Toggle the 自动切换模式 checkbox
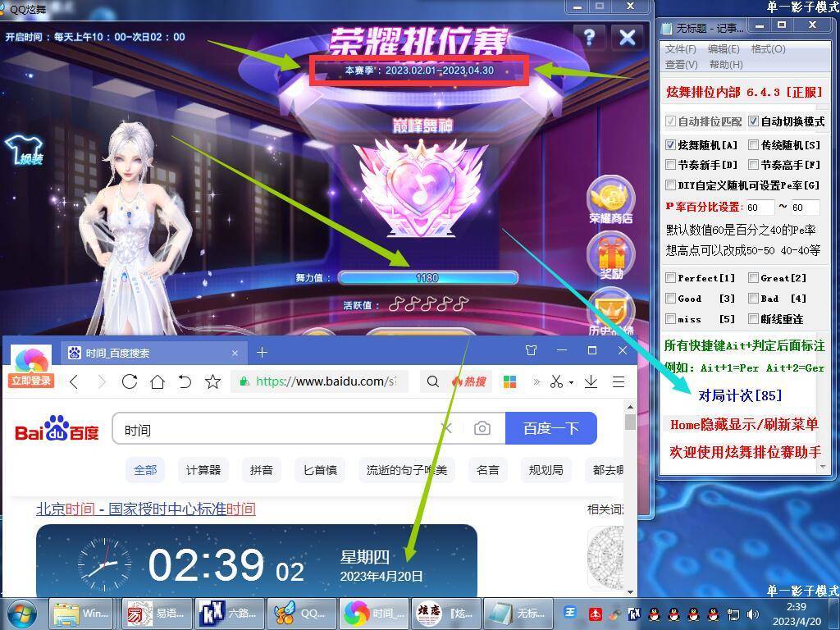 click(x=753, y=121)
